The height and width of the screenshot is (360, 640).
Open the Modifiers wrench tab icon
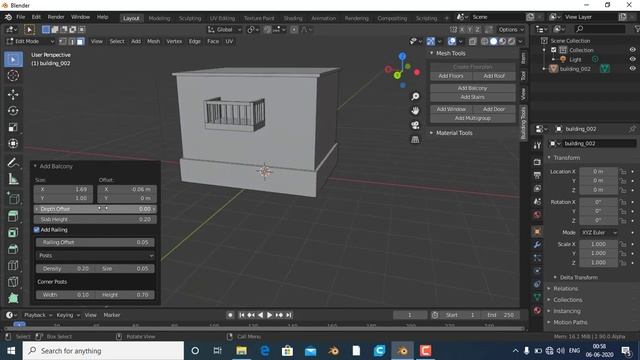coord(537,244)
